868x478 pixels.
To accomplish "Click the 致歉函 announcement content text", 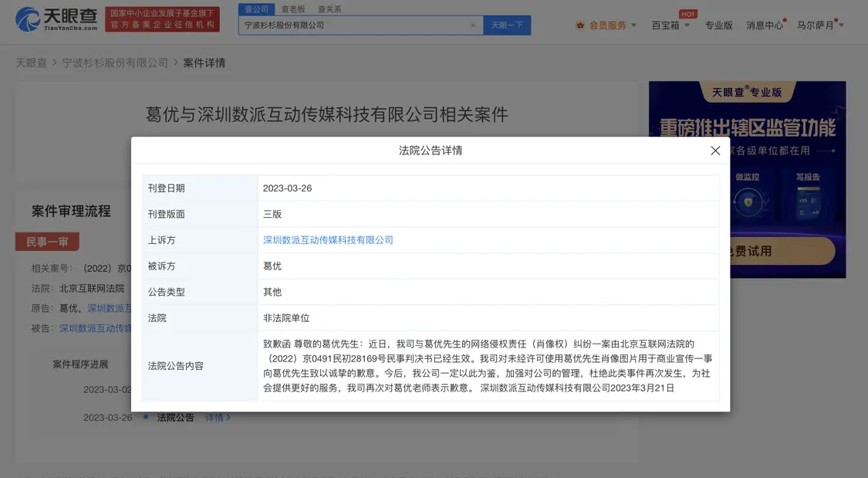I will click(487, 366).
